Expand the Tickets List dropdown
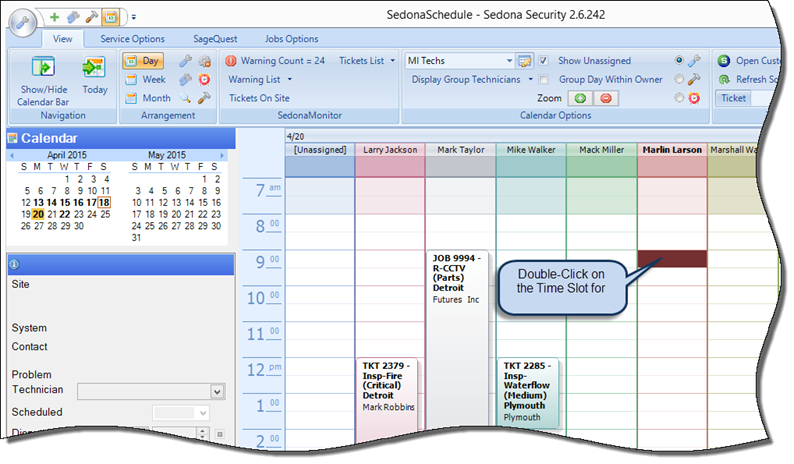The image size is (794, 464). coord(392,61)
